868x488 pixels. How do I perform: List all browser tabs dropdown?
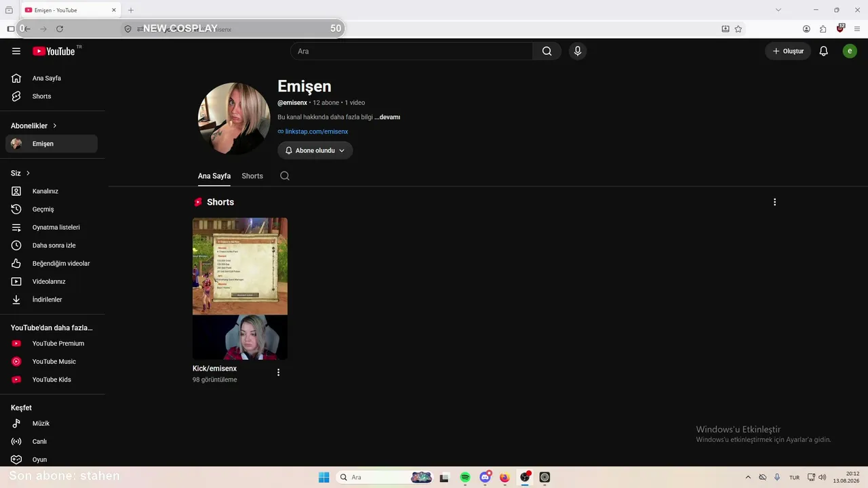tap(778, 10)
